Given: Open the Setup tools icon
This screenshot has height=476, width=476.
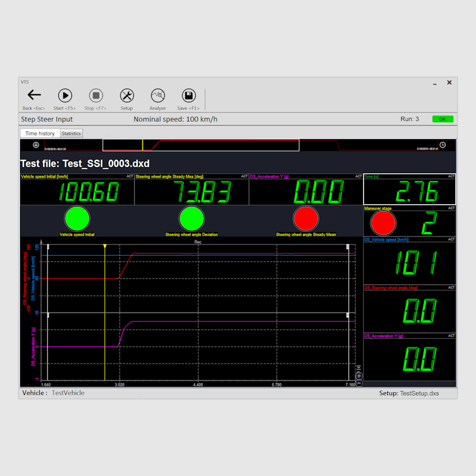Looking at the screenshot, I should [x=127, y=95].
